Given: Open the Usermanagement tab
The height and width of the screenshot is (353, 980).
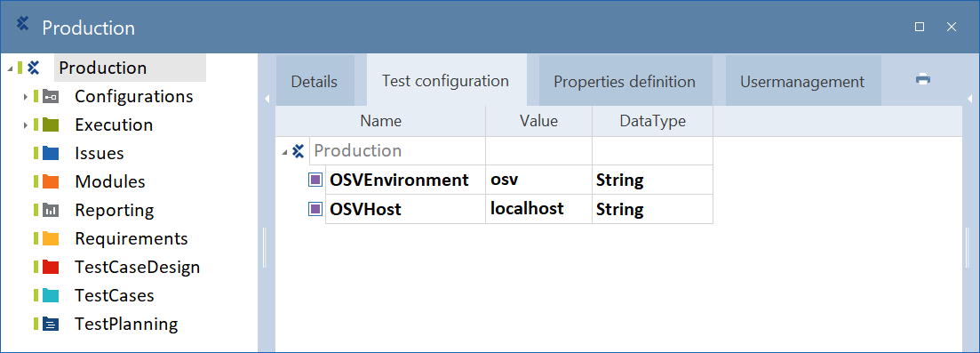Looking at the screenshot, I should click(x=802, y=82).
